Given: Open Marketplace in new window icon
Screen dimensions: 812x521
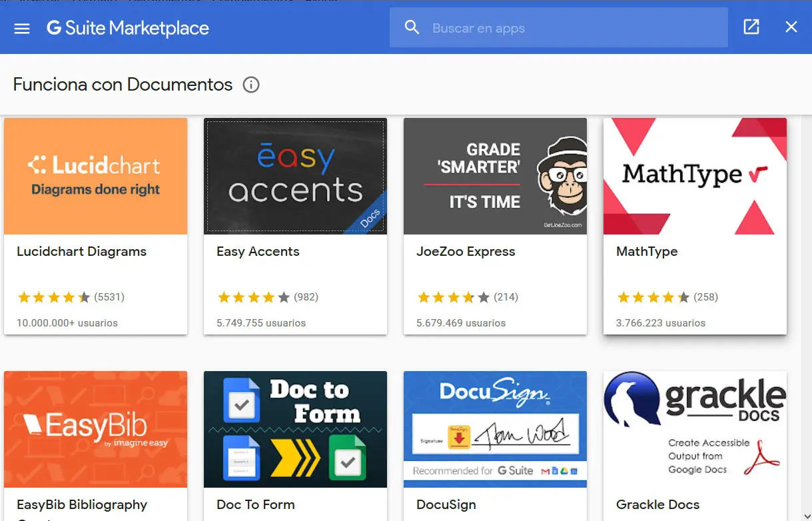Looking at the screenshot, I should (751, 27).
